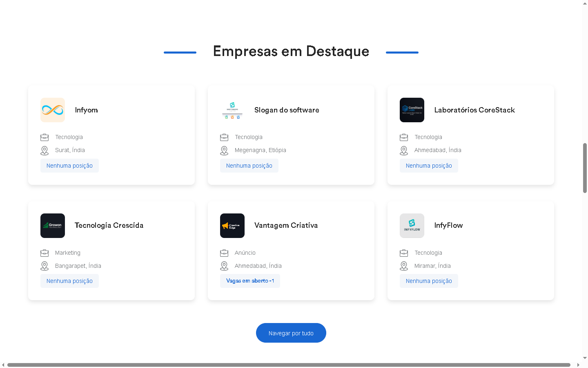This screenshot has height=368, width=588.
Task: Click the briefcase icon next to Anúncio
Action: [x=224, y=253]
